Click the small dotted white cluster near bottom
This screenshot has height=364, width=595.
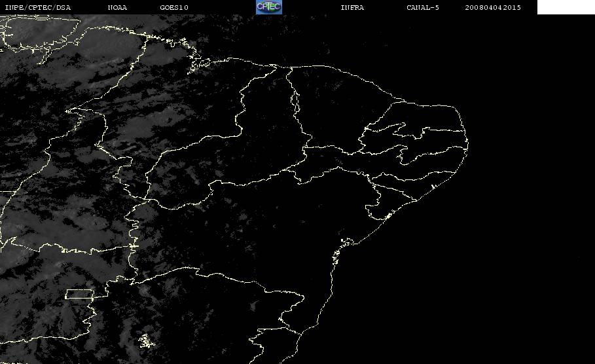point(146,341)
